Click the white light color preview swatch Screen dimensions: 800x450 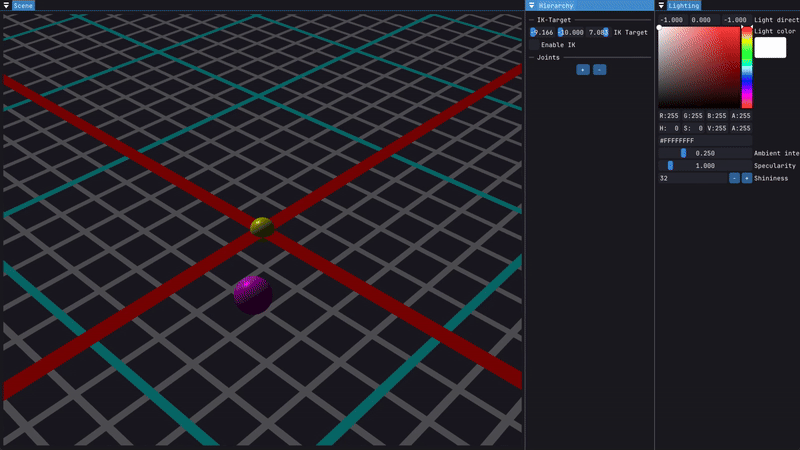click(x=770, y=48)
